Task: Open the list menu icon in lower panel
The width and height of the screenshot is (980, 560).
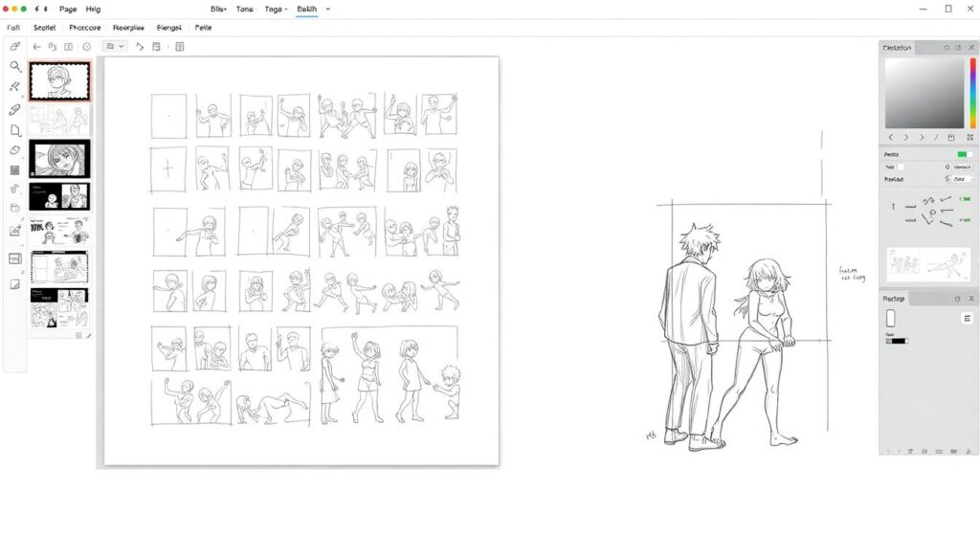Action: (x=967, y=318)
